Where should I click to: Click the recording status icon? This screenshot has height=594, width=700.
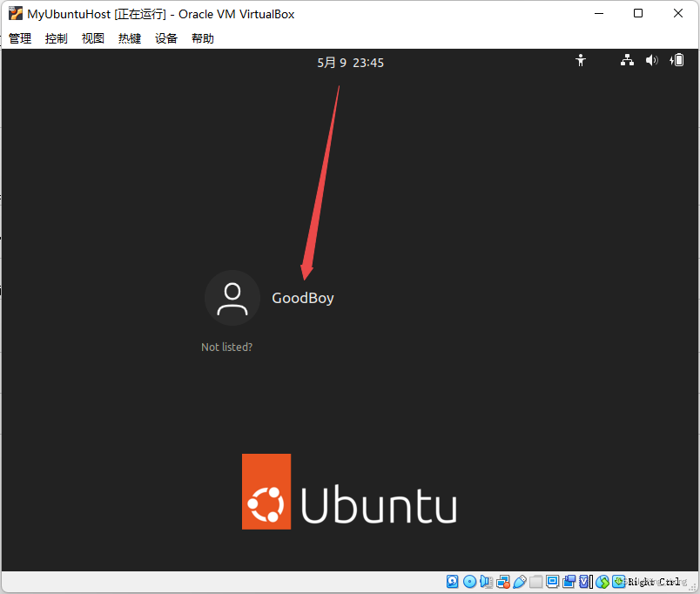569,582
